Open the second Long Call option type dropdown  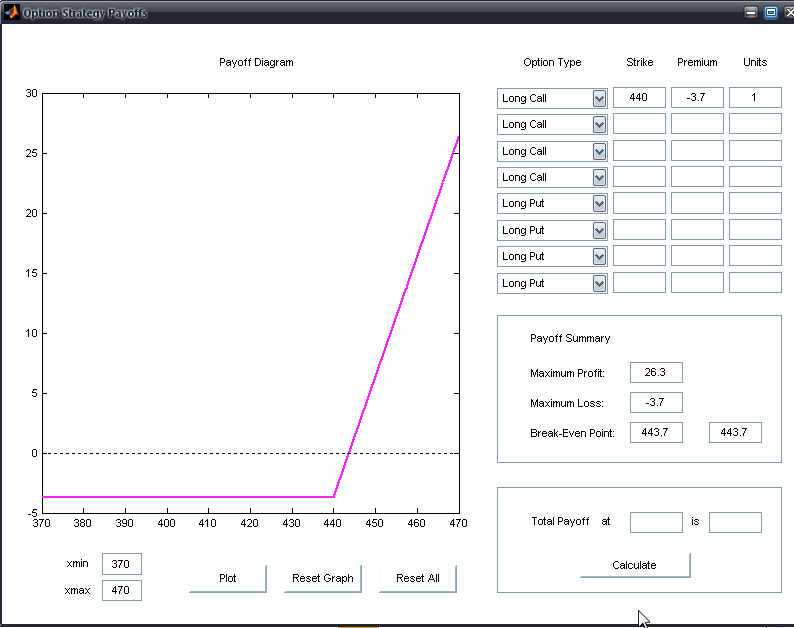[x=552, y=124]
